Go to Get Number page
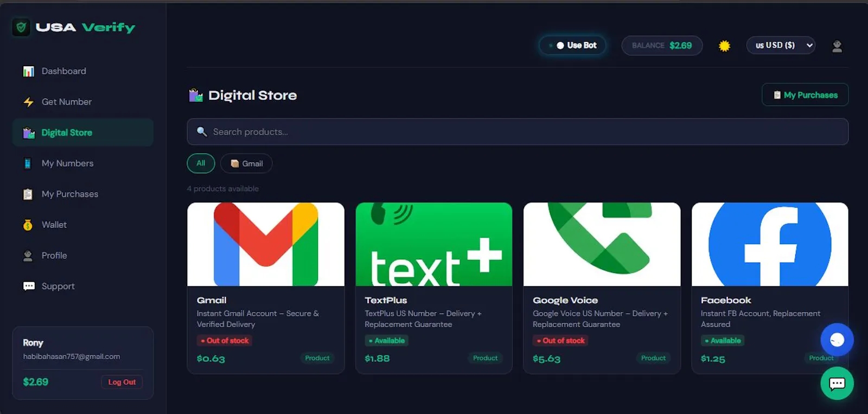868x414 pixels. [83, 102]
